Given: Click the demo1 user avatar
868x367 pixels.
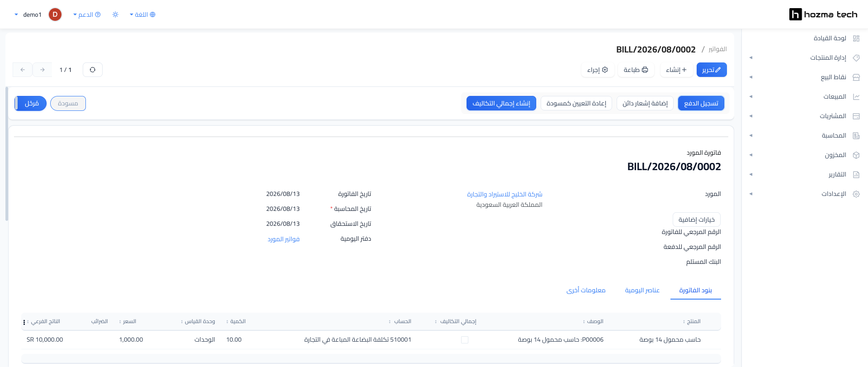Looking at the screenshot, I should (55, 14).
